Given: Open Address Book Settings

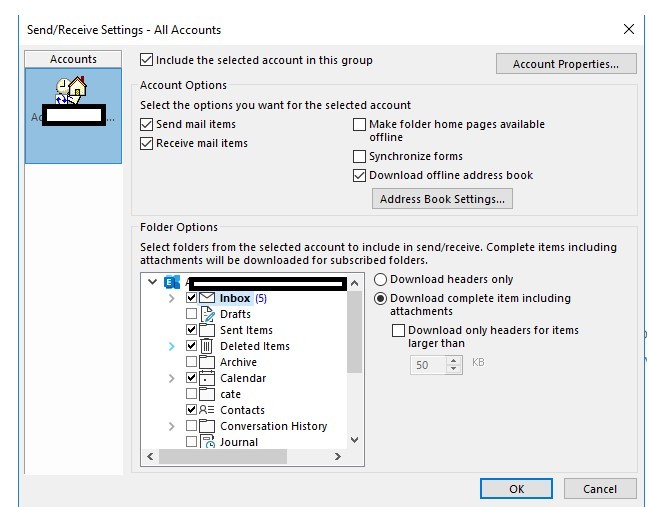Looking at the screenshot, I should click(442, 199).
